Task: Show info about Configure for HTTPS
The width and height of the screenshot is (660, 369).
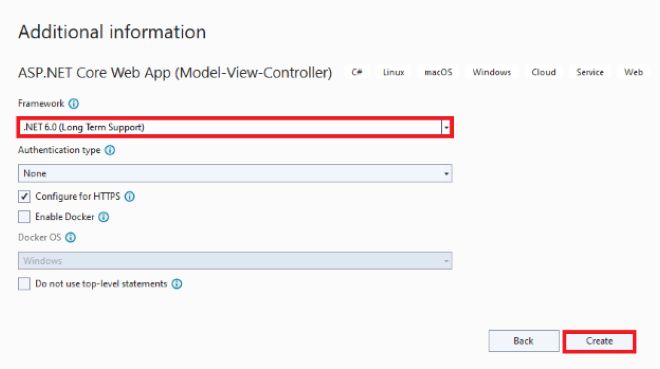Action: 130,196
